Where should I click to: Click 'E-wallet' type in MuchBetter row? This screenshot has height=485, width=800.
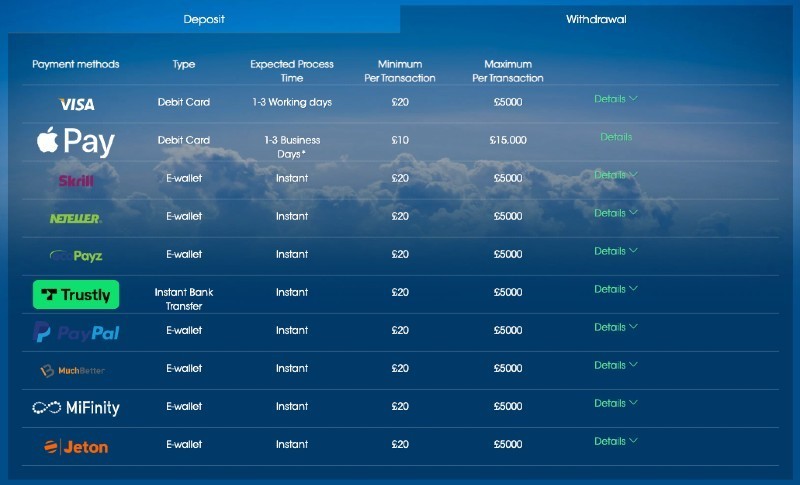click(x=184, y=368)
